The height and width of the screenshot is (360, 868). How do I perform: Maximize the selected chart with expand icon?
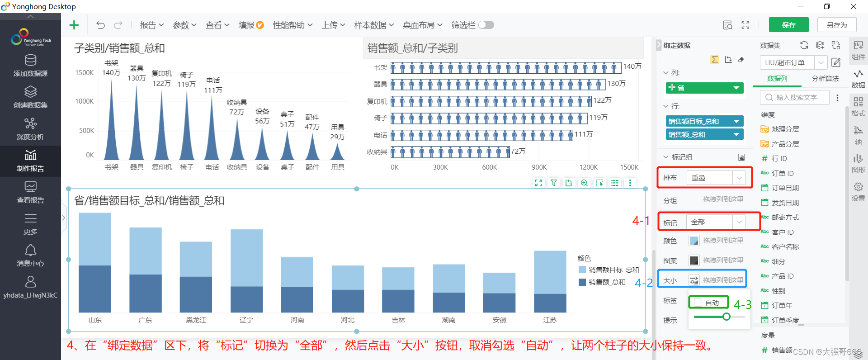538,183
